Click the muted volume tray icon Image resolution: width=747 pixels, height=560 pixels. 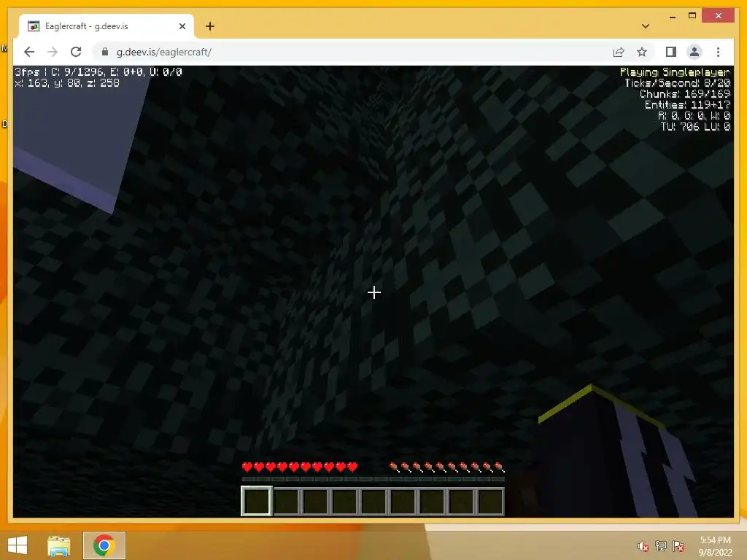coord(643,546)
